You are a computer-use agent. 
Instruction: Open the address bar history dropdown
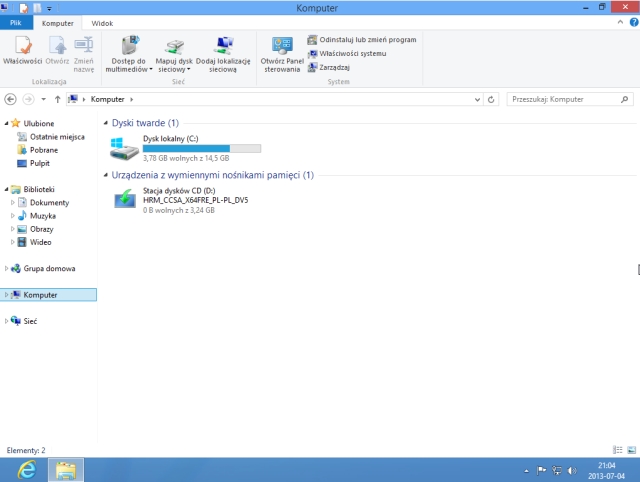(478, 100)
